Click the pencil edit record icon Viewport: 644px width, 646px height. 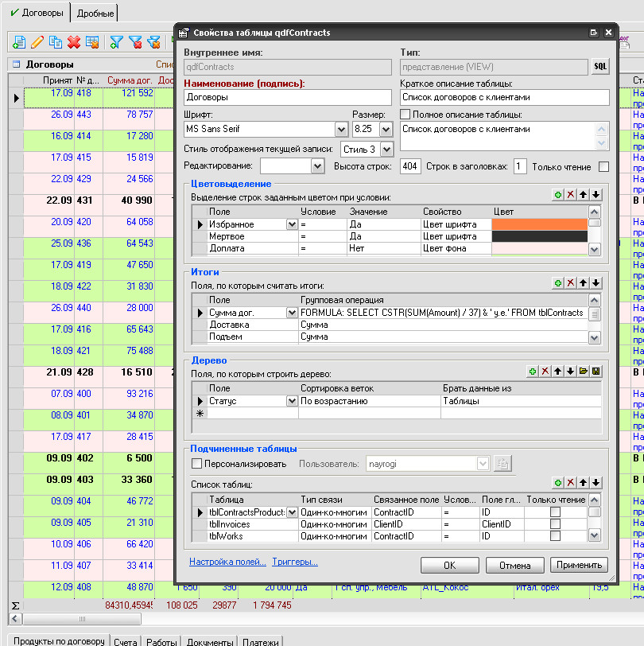(x=37, y=41)
